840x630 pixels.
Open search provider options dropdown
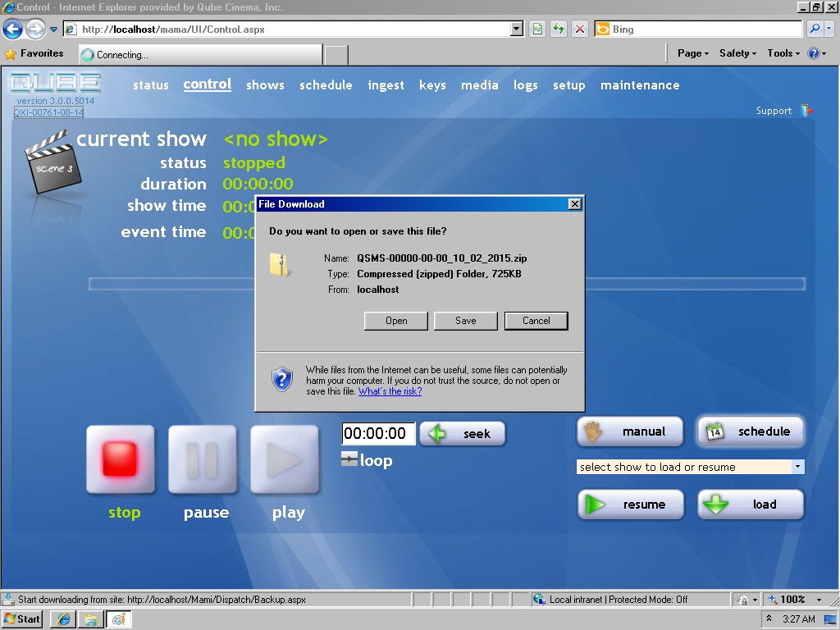pyautogui.click(x=829, y=29)
